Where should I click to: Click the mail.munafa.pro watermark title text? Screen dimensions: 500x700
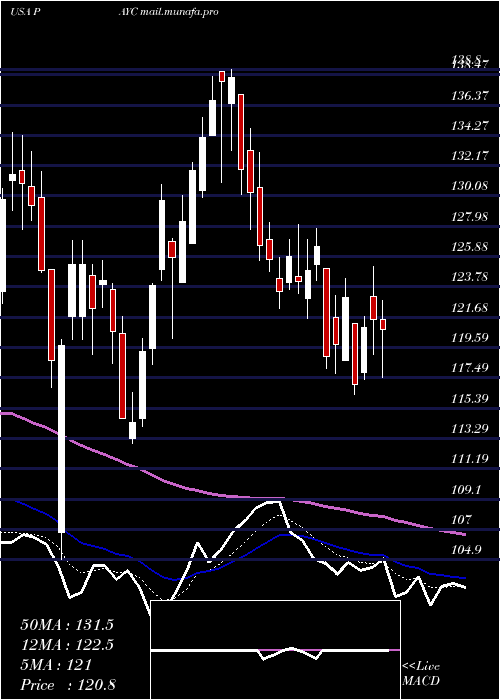[179, 12]
